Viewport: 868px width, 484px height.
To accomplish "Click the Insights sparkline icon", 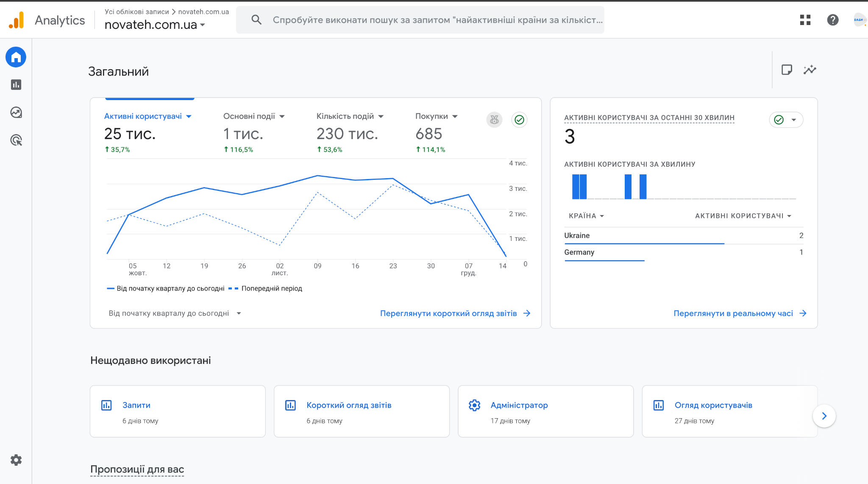I will [810, 70].
